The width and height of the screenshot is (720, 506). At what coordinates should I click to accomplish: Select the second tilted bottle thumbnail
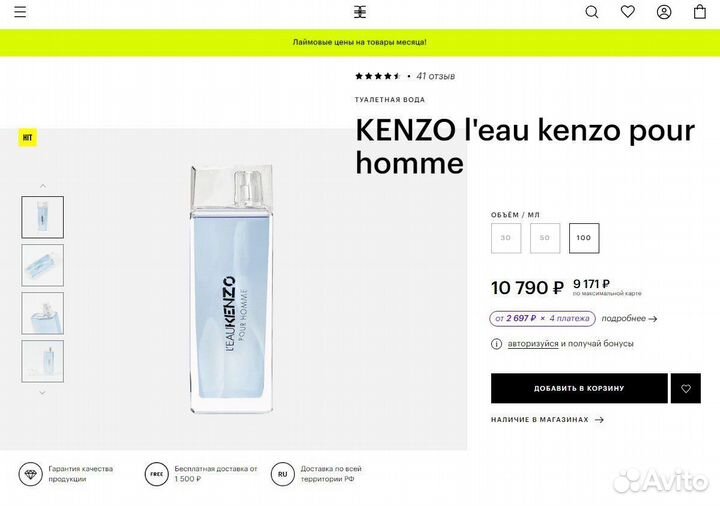[43, 265]
